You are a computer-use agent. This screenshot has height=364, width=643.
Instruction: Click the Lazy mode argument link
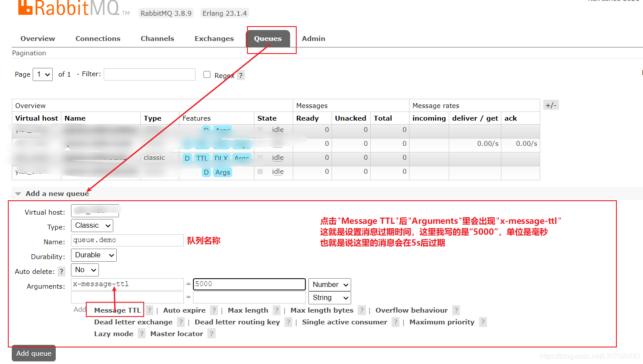[114, 334]
